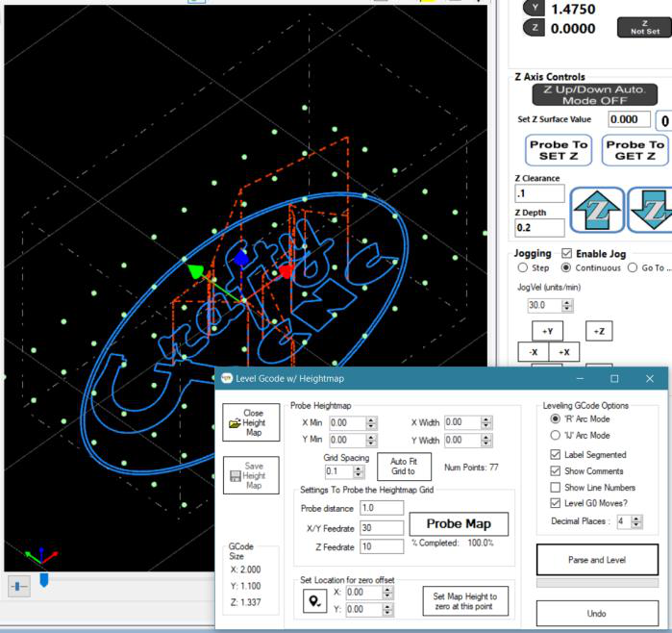Click the JogVel value field
The image size is (672, 633).
click(544, 305)
